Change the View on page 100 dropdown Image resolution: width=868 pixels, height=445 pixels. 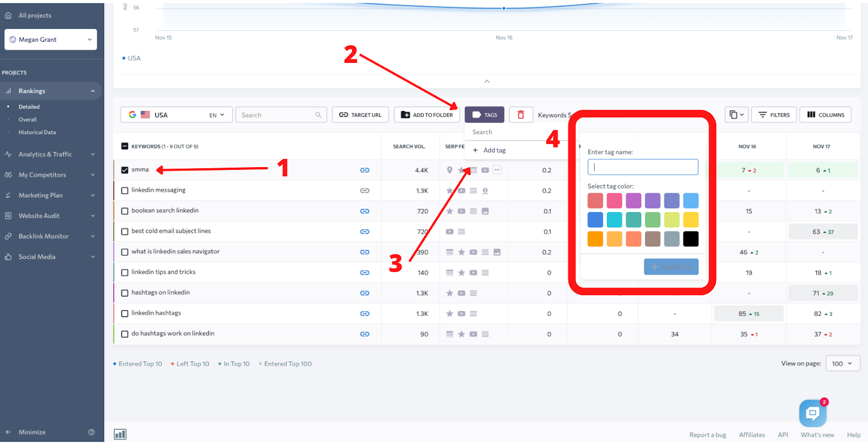pos(843,364)
